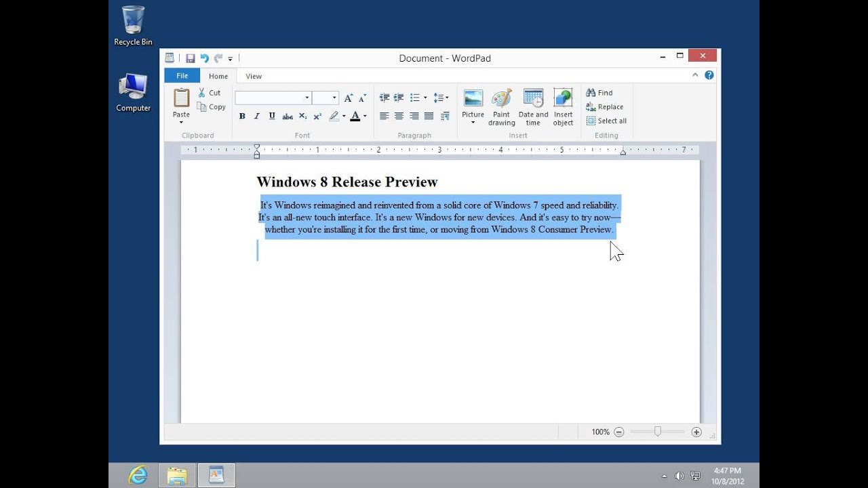Open the text color dropdown arrow

365,117
